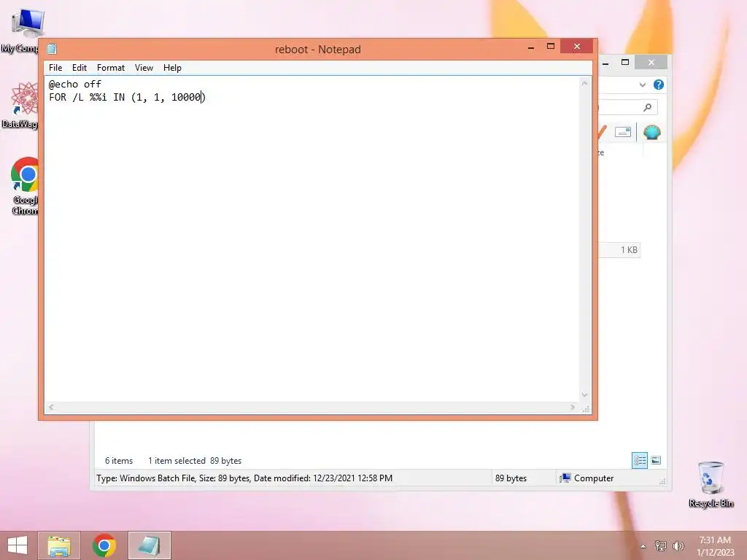The width and height of the screenshot is (747, 560).
Task: Open the Windows Start button
Action: tap(18, 545)
